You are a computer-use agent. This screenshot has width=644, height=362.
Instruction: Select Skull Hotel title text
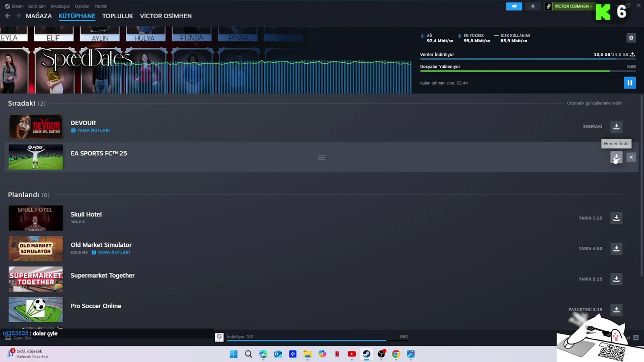86,214
